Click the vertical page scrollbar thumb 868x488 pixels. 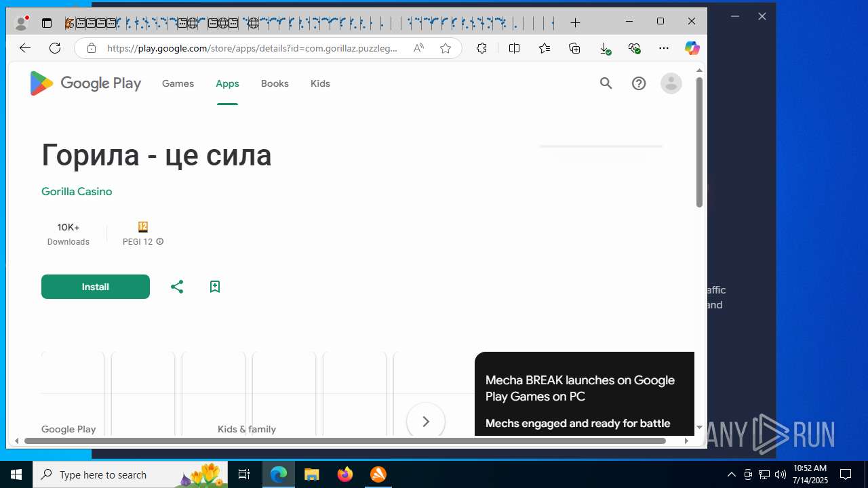(699, 142)
